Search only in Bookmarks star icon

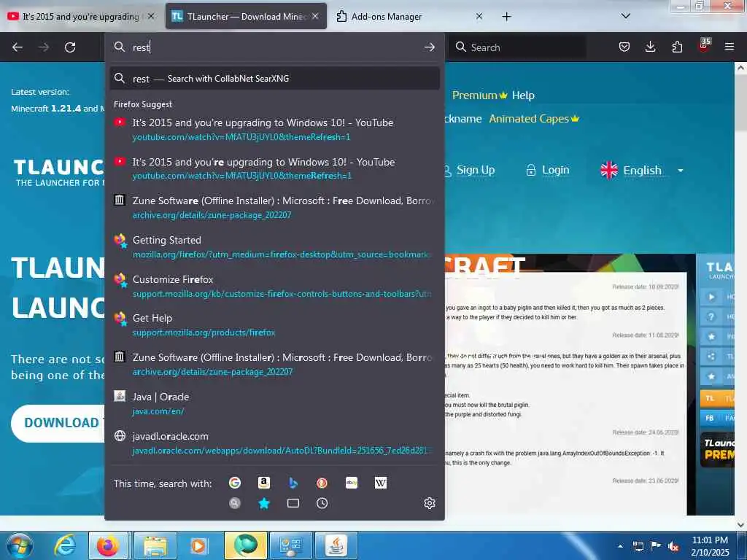point(264,503)
